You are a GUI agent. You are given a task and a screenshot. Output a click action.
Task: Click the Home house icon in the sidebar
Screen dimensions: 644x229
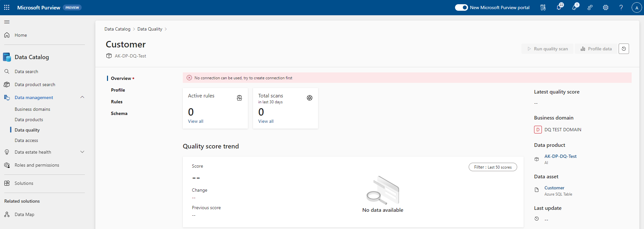tap(7, 35)
